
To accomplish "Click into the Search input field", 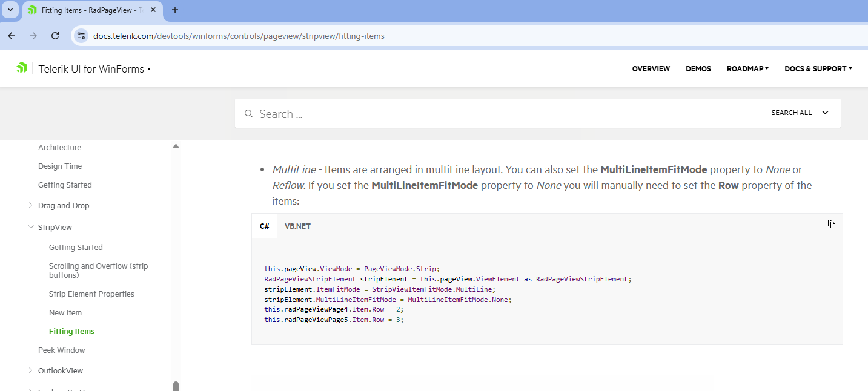I will click(485, 114).
